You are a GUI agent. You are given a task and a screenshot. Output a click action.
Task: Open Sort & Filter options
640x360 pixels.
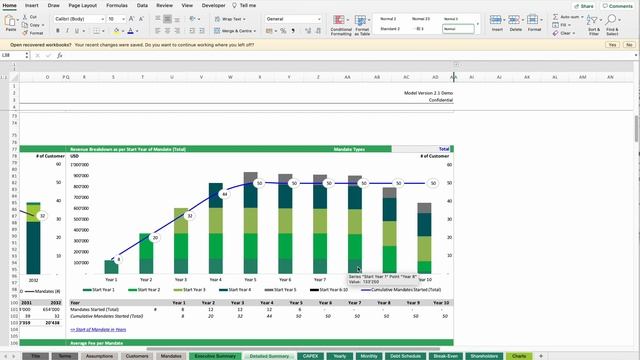(593, 25)
